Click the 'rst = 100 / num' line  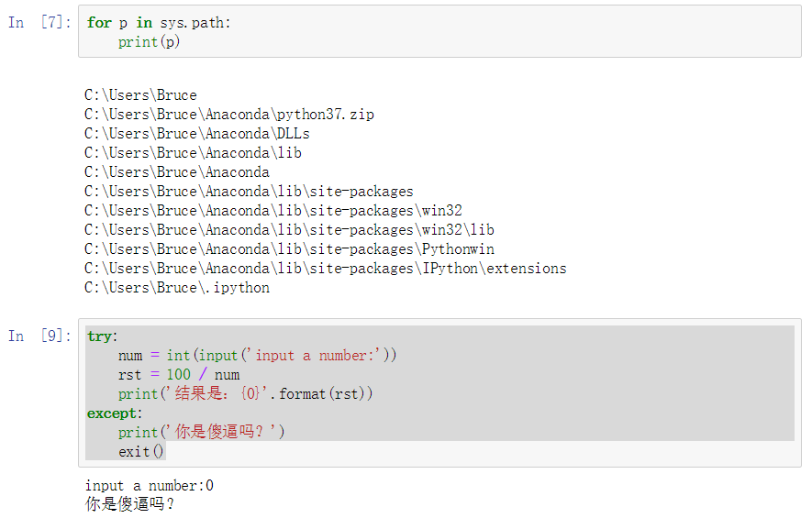point(179,375)
